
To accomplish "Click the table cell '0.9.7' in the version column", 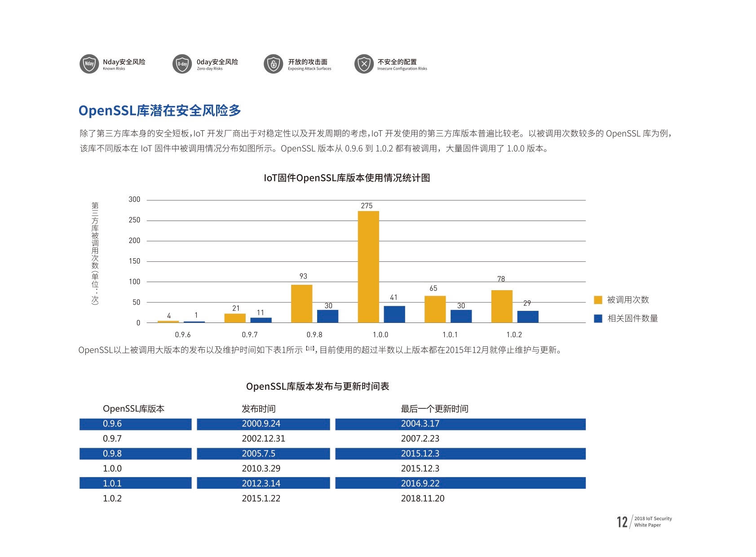I will pos(112,438).
